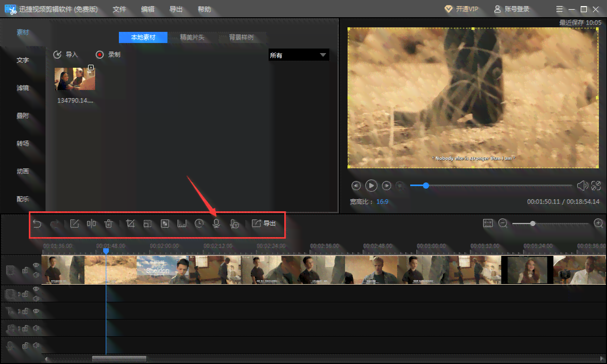Click the 导入 import button

[66, 55]
